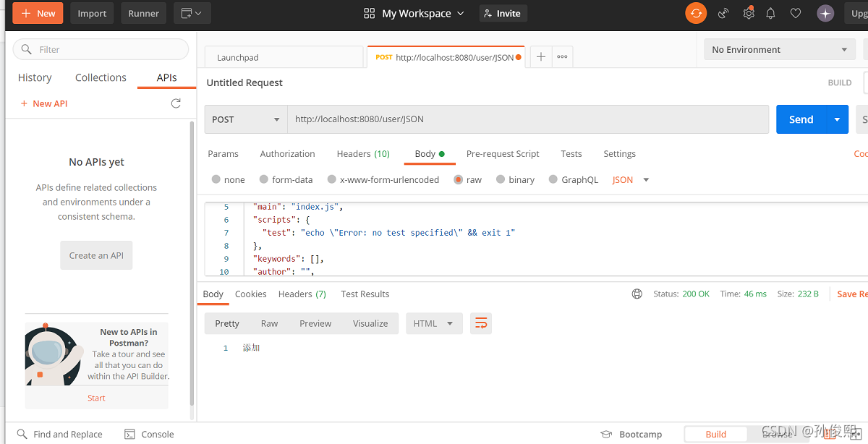Open the Authorization request tab
Image resolution: width=868 pixels, height=444 pixels.
pos(287,153)
